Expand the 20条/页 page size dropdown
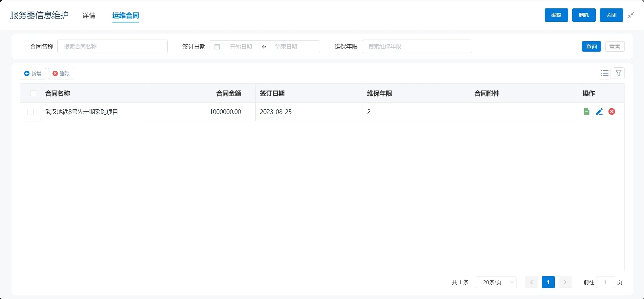This screenshot has width=644, height=299. pos(495,282)
